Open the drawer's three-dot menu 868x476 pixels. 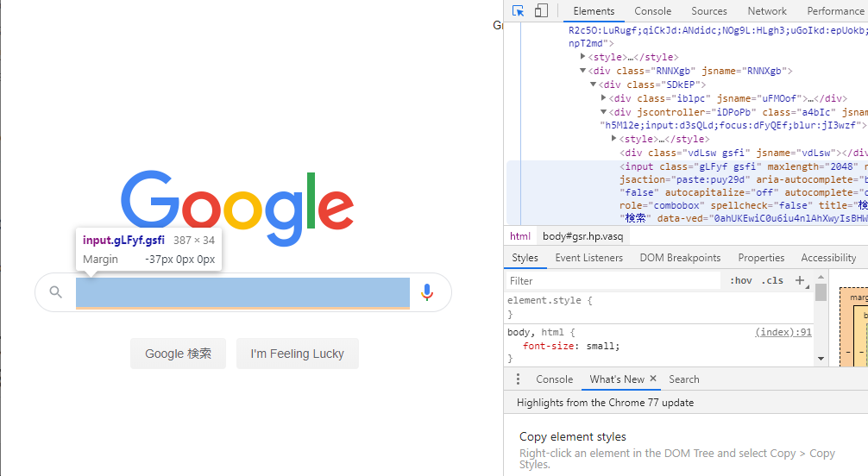(518, 379)
